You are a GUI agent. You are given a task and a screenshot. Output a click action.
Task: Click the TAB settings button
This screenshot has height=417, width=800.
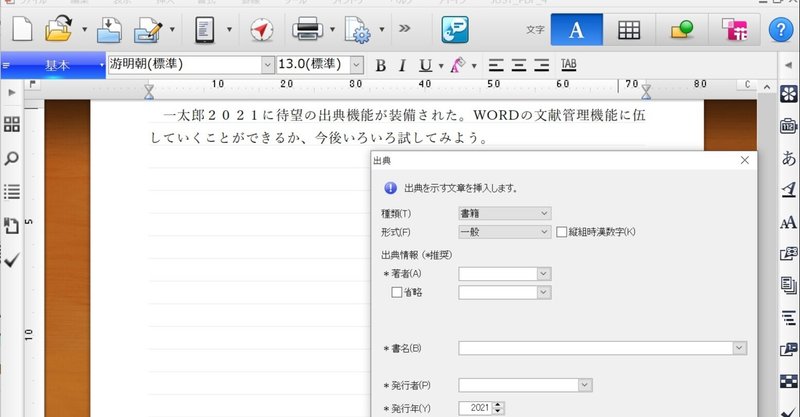point(568,64)
